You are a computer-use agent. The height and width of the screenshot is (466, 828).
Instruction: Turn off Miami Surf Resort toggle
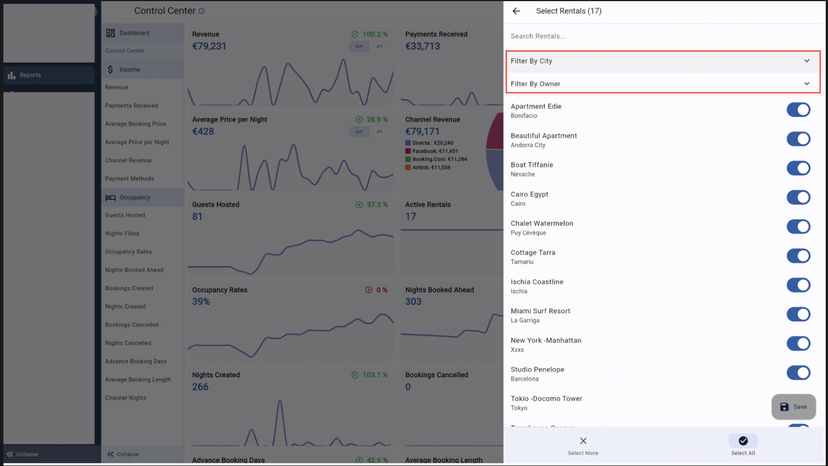click(x=797, y=314)
